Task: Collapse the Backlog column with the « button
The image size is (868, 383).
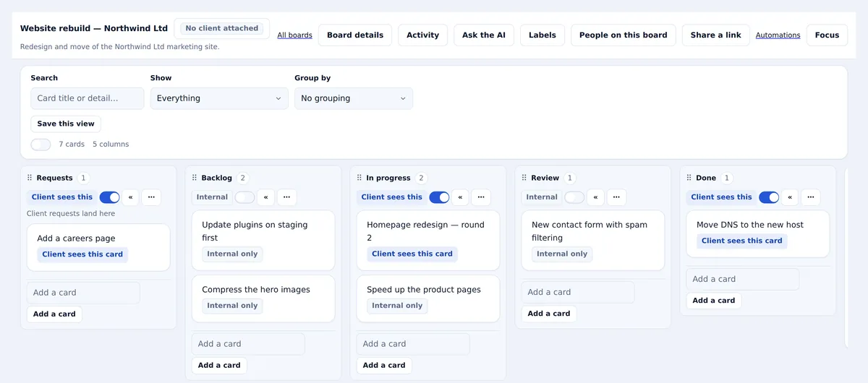Action: [x=266, y=197]
